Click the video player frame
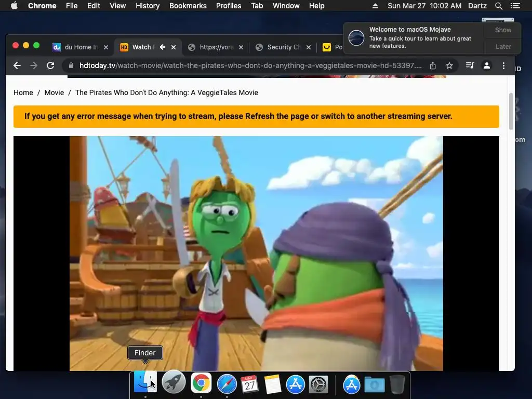The height and width of the screenshot is (399, 532). click(256, 254)
